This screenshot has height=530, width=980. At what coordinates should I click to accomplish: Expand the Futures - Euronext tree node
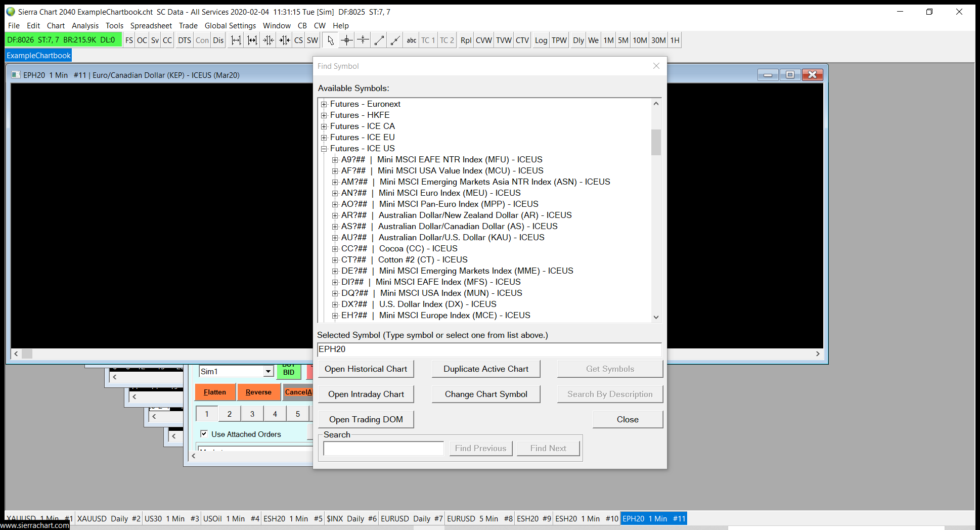coord(324,104)
